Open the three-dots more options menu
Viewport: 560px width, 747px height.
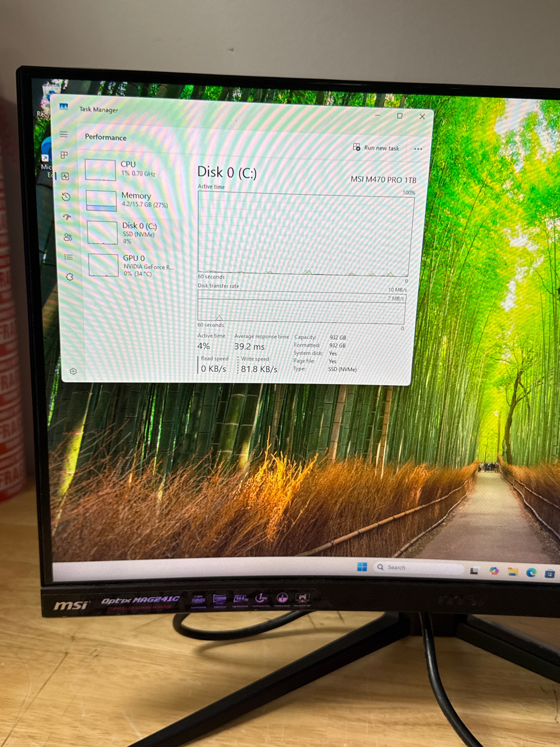418,149
